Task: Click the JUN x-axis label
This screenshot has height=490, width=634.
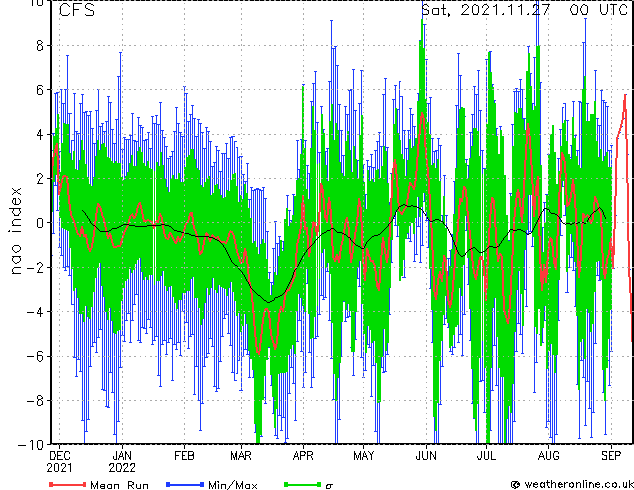Action: (426, 456)
